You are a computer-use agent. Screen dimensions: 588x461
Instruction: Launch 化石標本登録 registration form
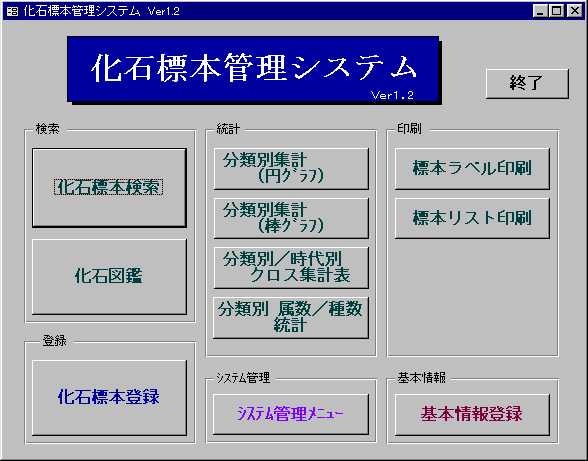(x=109, y=397)
